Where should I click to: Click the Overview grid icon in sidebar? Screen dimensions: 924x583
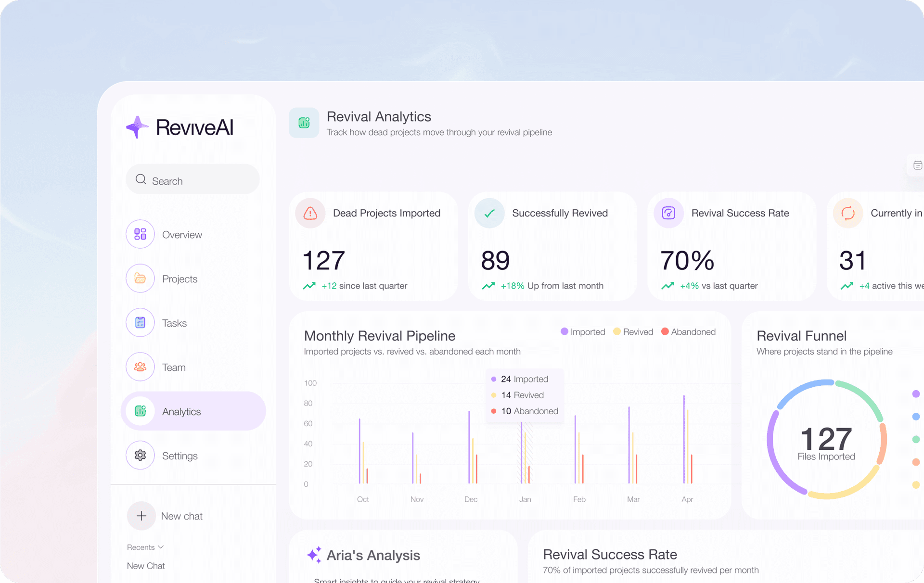pyautogui.click(x=140, y=234)
